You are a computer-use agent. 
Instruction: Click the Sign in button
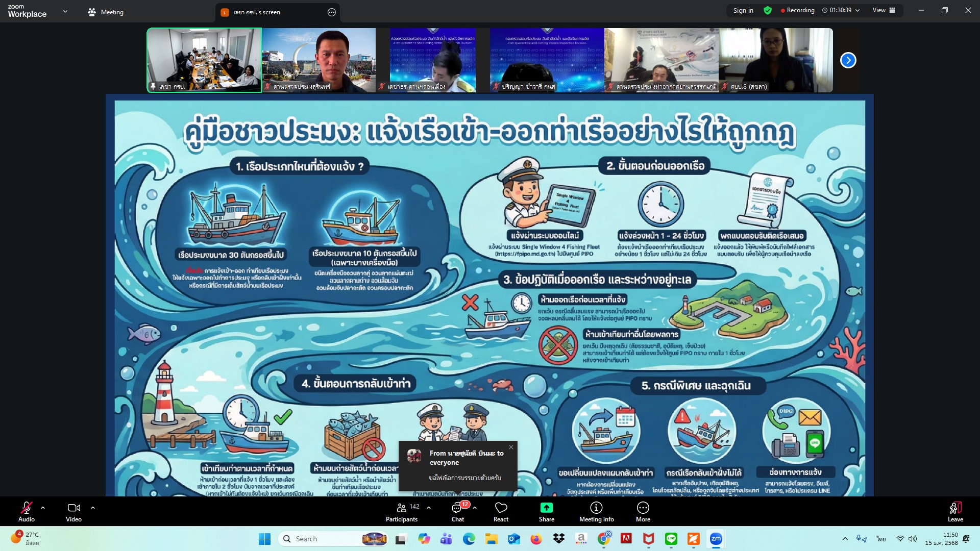pyautogui.click(x=743, y=10)
